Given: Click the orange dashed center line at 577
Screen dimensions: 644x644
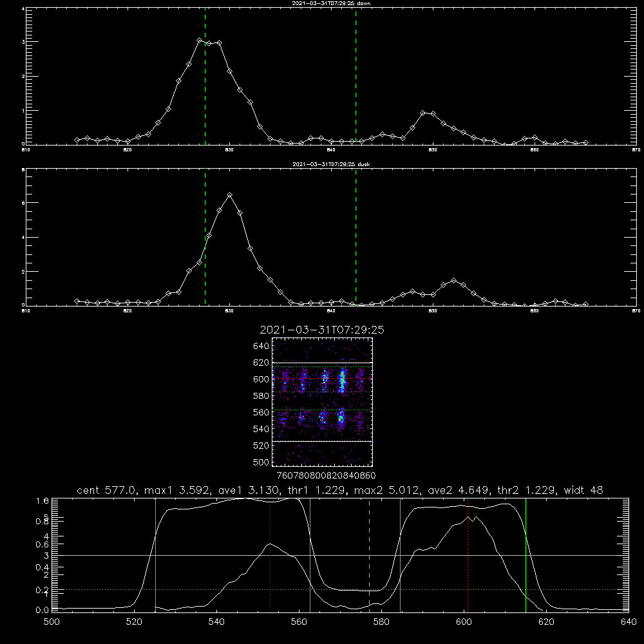Looking at the screenshot, I should click(369, 554).
